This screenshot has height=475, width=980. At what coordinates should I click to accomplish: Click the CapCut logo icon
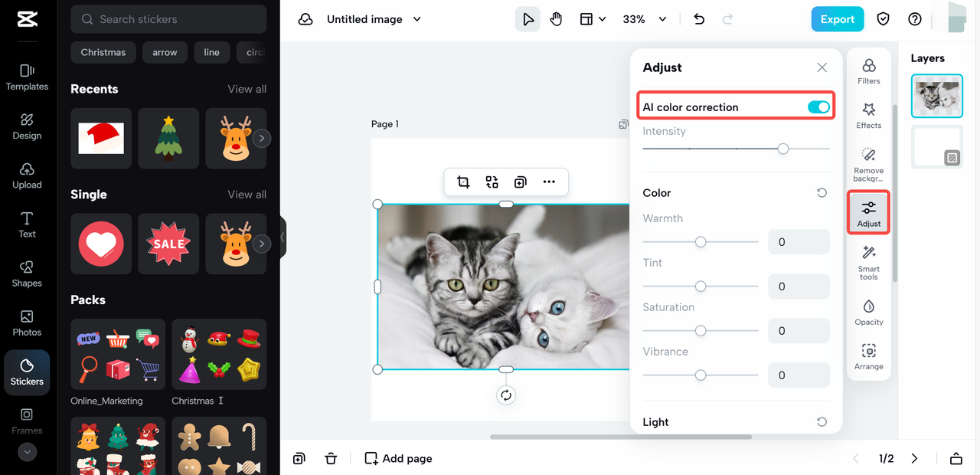tap(27, 19)
